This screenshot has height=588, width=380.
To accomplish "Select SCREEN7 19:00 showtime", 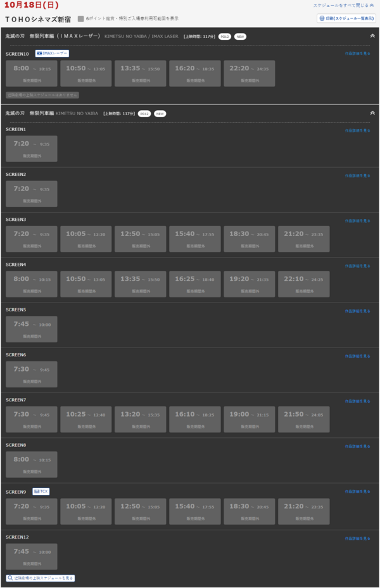I will coord(250,420).
